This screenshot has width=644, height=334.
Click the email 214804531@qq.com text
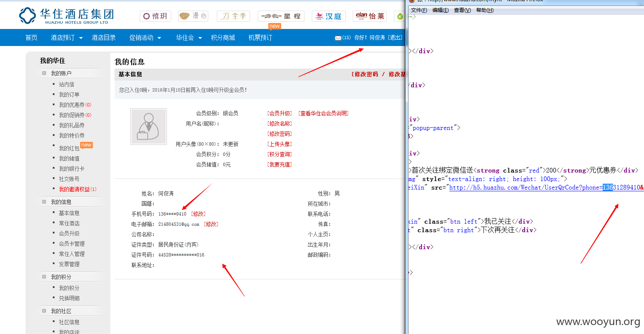(x=178, y=224)
